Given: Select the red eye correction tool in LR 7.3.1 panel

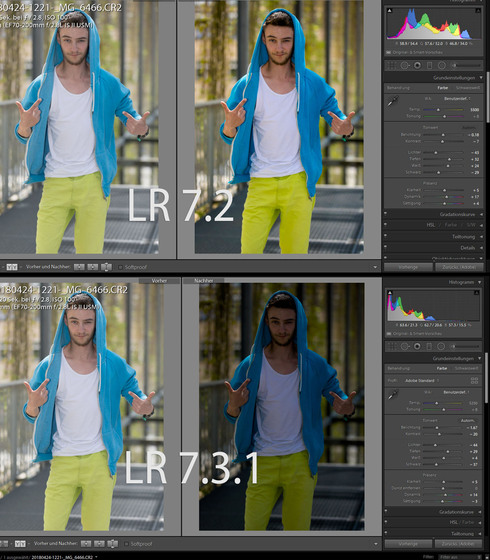Looking at the screenshot, I should (417, 346).
